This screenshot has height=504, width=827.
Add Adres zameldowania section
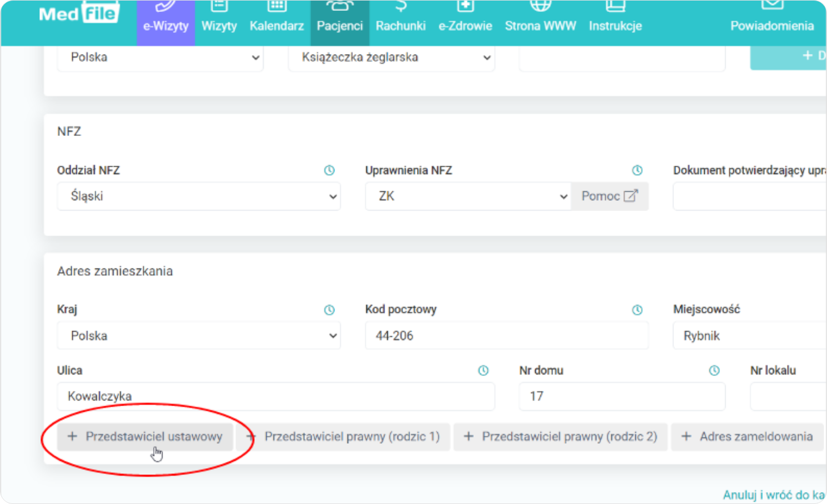point(747,437)
